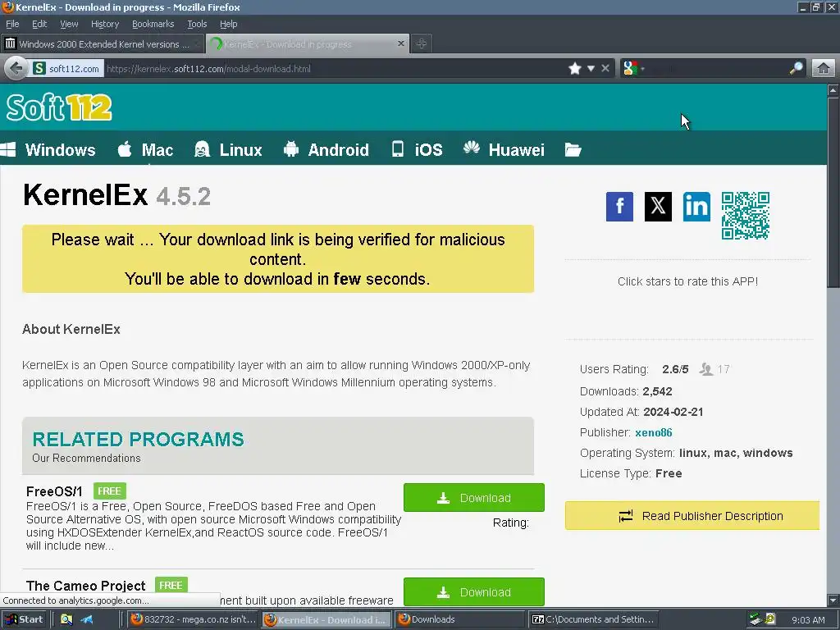
Task: Switch to 832732 mega.co.nz taskbar window
Action: 193,619
